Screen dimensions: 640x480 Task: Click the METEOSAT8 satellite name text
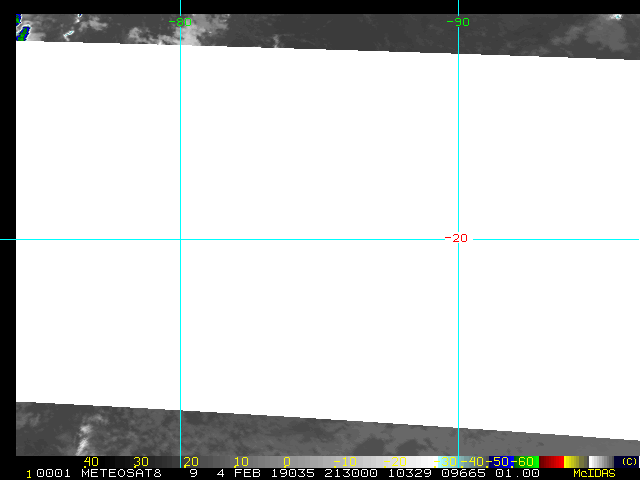(120, 473)
